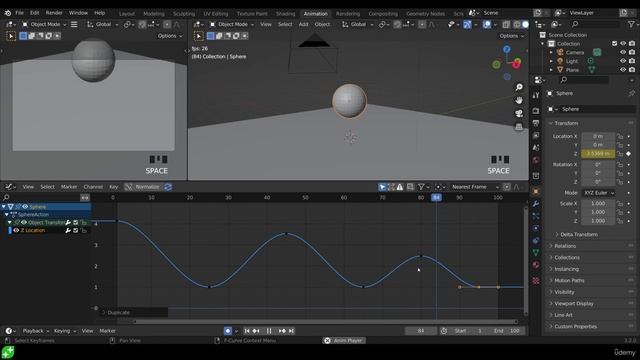
Task: Click the zoom magnifier gizmo in viewport
Action: click(x=519, y=87)
